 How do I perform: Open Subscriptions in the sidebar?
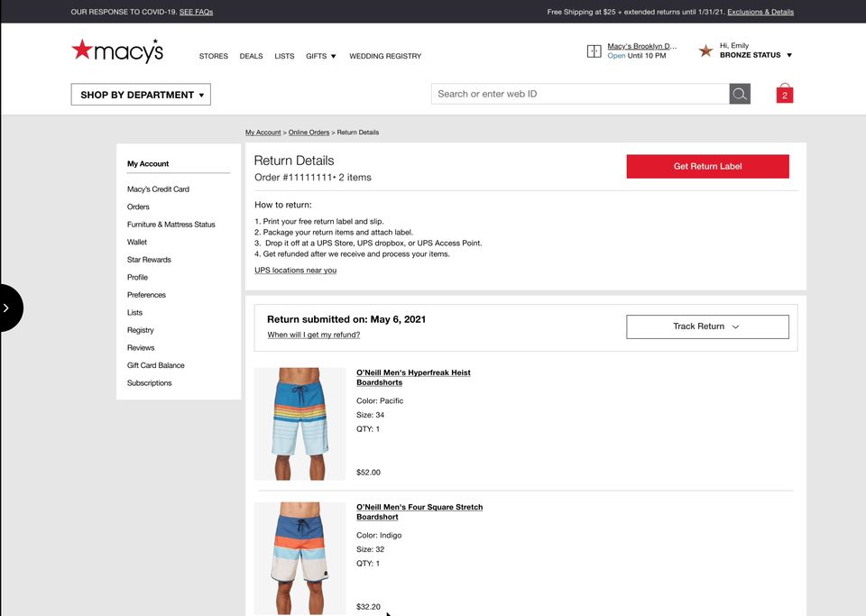pos(149,383)
